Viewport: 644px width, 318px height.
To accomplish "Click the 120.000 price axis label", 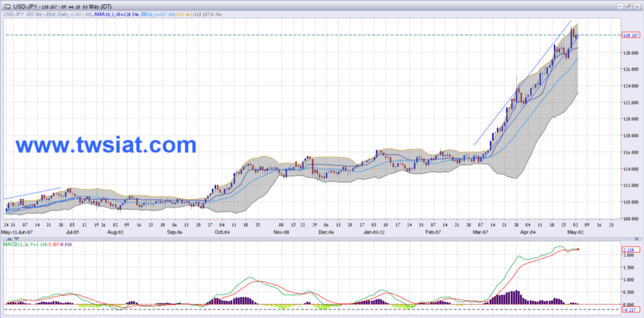I will (631, 119).
